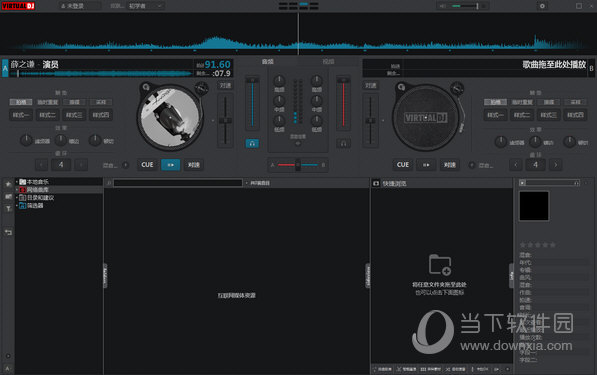The image size is (597, 375).
Task: Click the small icon below mixer level meters
Action: click(298, 144)
